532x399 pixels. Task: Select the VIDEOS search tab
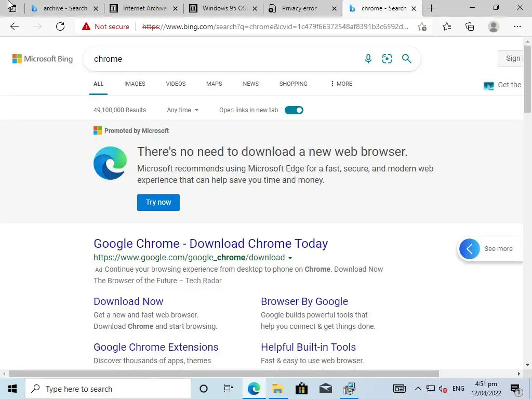(x=176, y=84)
